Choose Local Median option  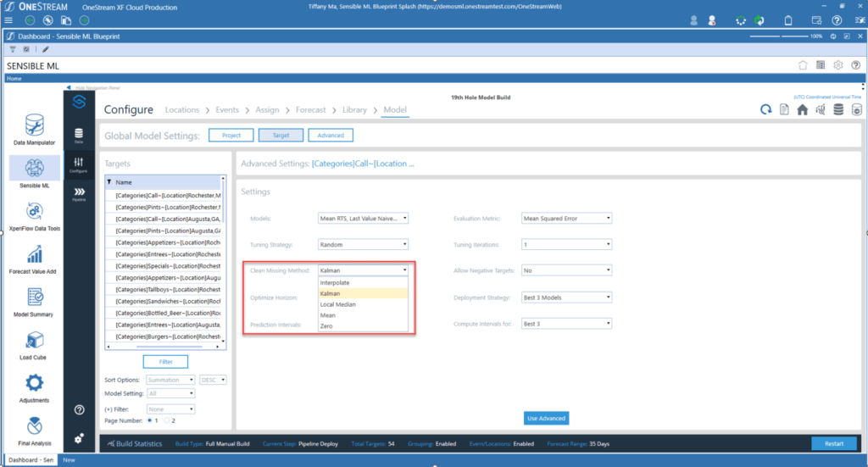(363, 304)
